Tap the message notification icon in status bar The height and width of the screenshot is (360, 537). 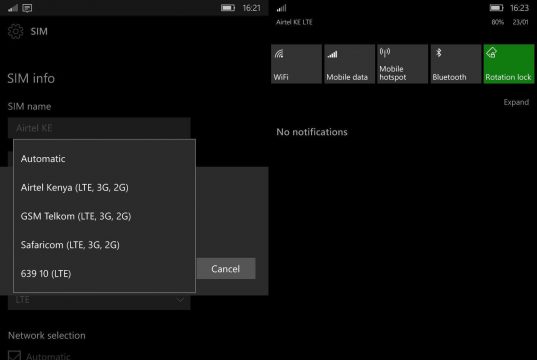coord(27,8)
